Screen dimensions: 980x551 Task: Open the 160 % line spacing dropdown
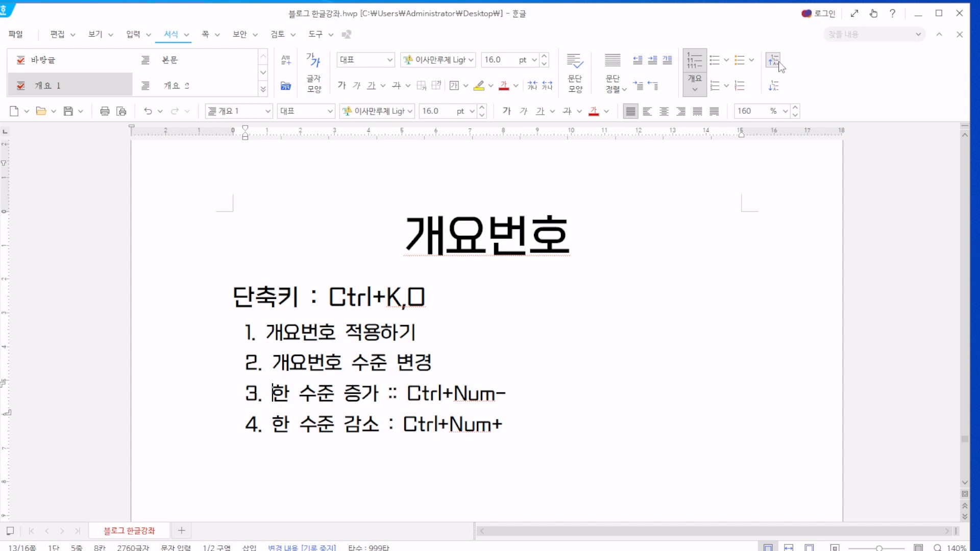(785, 111)
